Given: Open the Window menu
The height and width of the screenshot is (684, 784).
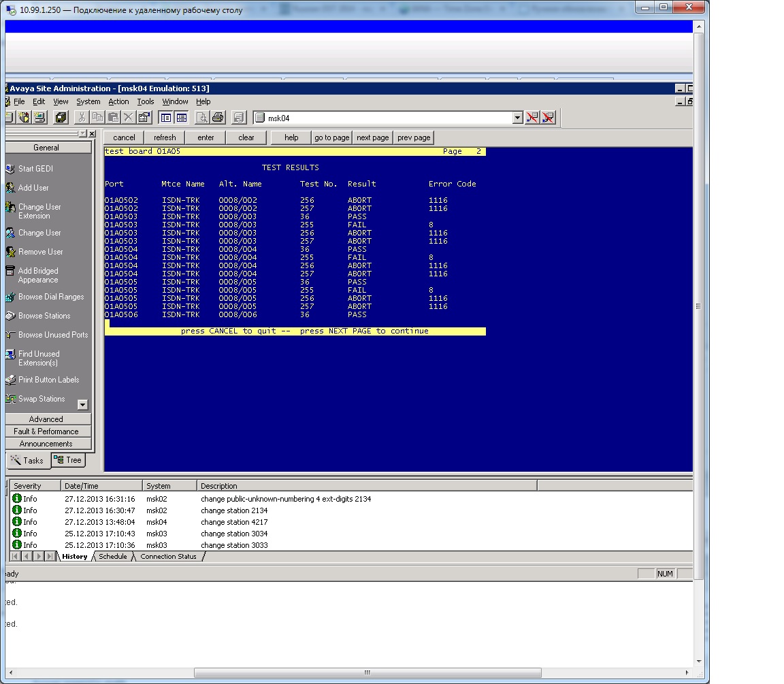Looking at the screenshot, I should (175, 101).
